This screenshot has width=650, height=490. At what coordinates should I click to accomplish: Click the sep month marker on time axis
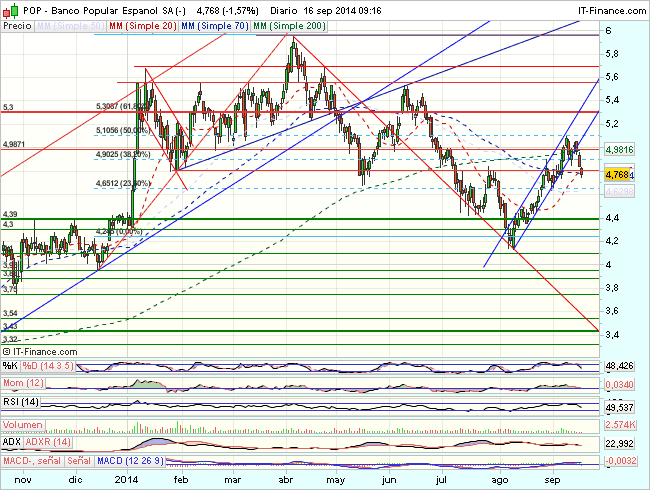[x=552, y=480]
